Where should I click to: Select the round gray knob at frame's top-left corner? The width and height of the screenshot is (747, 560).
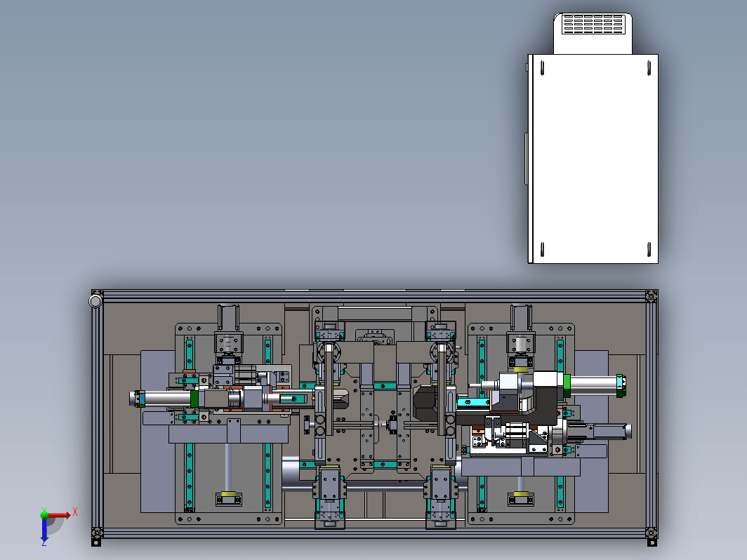click(x=95, y=301)
